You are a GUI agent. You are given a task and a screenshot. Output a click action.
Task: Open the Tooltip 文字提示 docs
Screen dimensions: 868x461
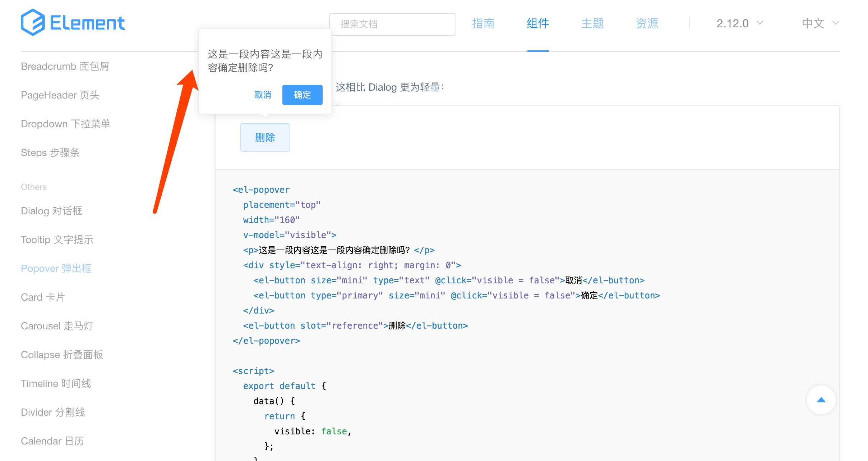tap(57, 239)
